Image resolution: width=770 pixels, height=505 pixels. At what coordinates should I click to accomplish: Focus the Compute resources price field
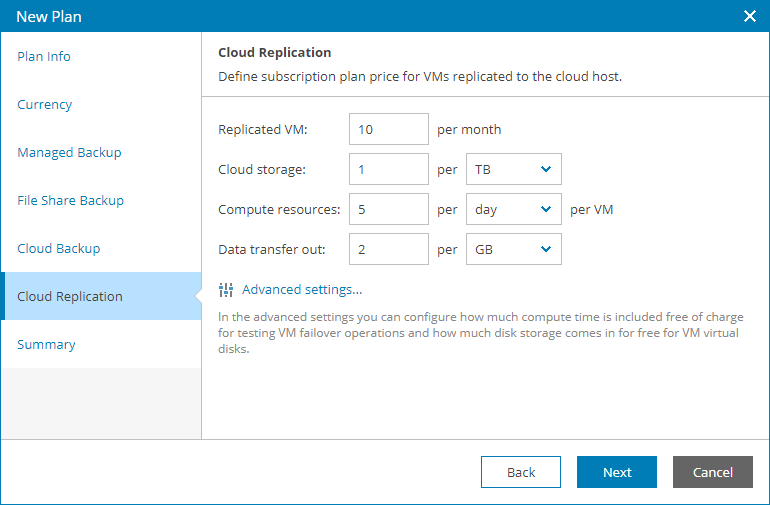click(x=389, y=209)
